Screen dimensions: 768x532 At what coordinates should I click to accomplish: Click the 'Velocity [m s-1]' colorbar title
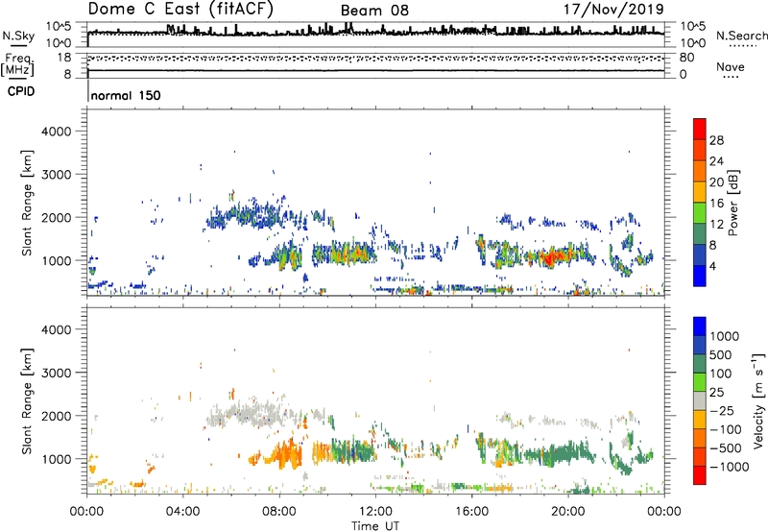758,401
